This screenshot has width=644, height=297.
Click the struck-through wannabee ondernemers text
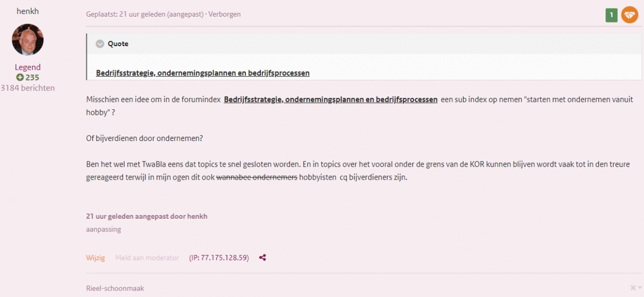pos(257,177)
